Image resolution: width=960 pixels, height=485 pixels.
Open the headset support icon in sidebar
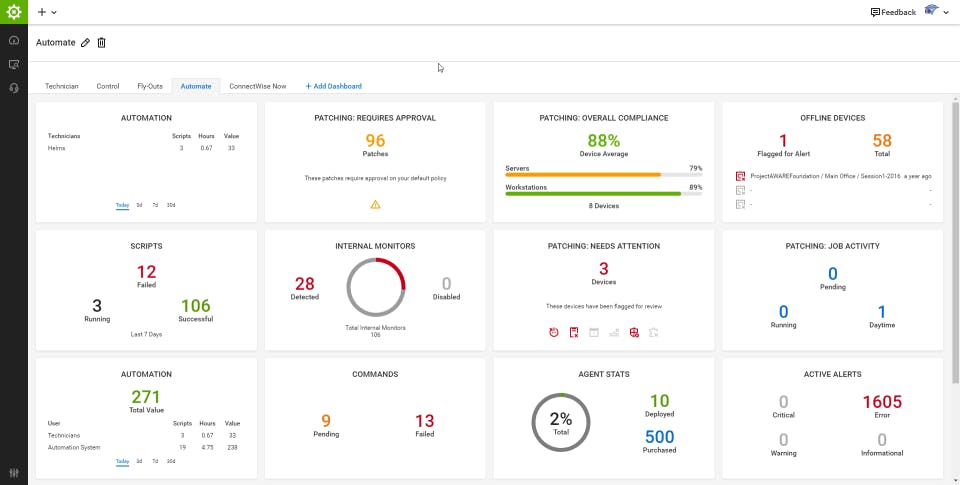[14, 88]
